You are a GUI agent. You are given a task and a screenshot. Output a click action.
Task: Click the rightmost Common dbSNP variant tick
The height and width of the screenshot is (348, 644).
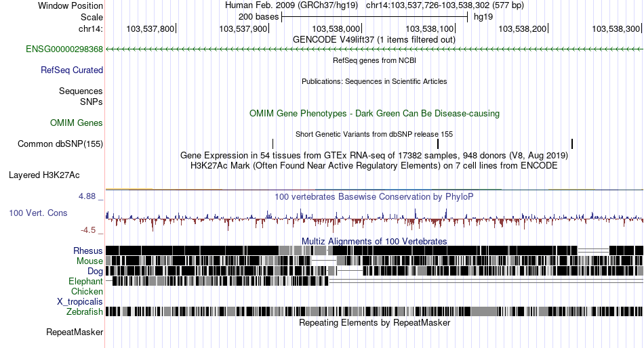tap(572, 144)
